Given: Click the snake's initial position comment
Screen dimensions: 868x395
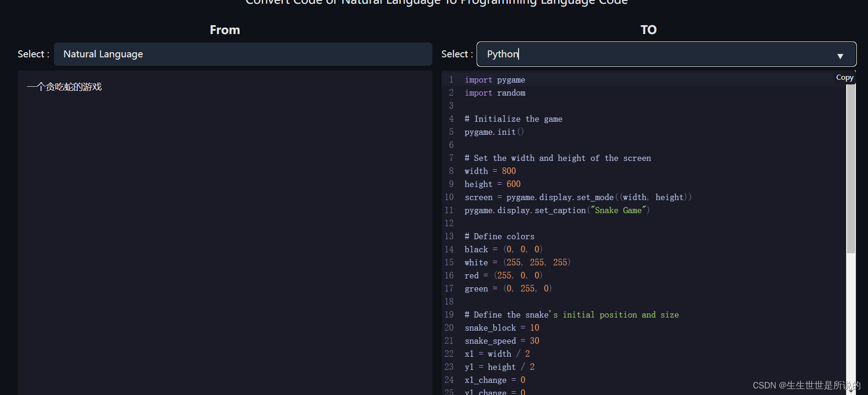Looking at the screenshot, I should coord(572,315).
